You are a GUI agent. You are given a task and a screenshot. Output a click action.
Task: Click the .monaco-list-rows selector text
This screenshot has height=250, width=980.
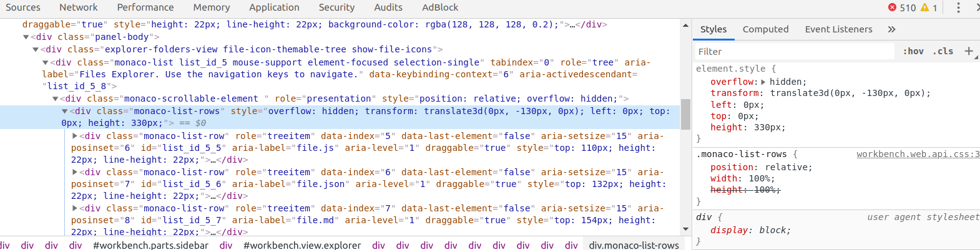tap(742, 155)
